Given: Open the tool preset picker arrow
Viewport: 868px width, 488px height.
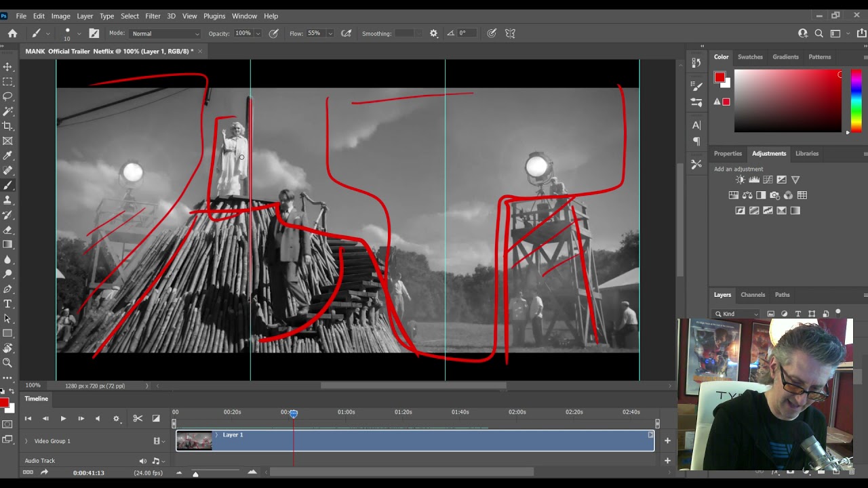Looking at the screenshot, I should coord(47,33).
